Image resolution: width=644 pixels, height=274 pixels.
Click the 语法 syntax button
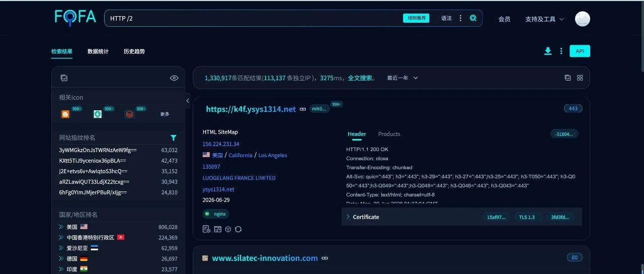[446, 18]
